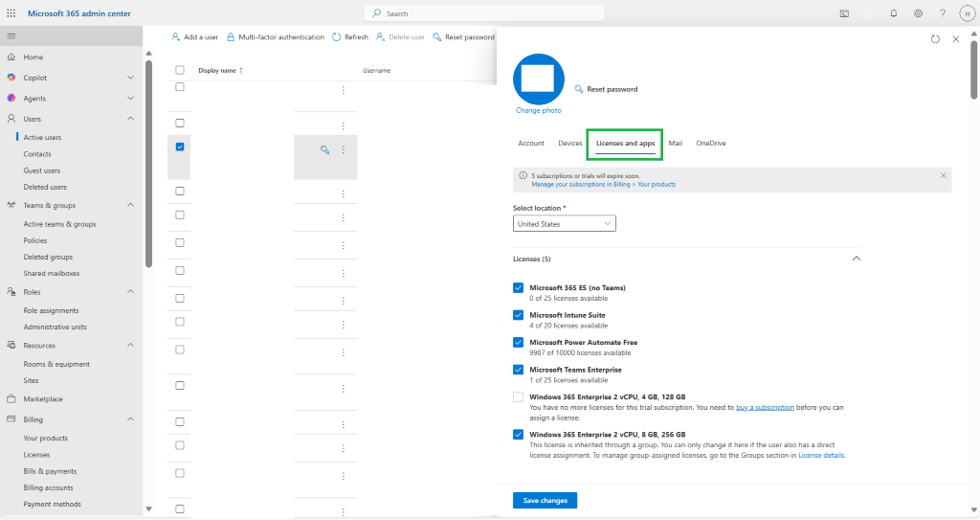Collapse the navigation hamburger menu
This screenshot has height=520, width=980.
pyautogui.click(x=11, y=36)
